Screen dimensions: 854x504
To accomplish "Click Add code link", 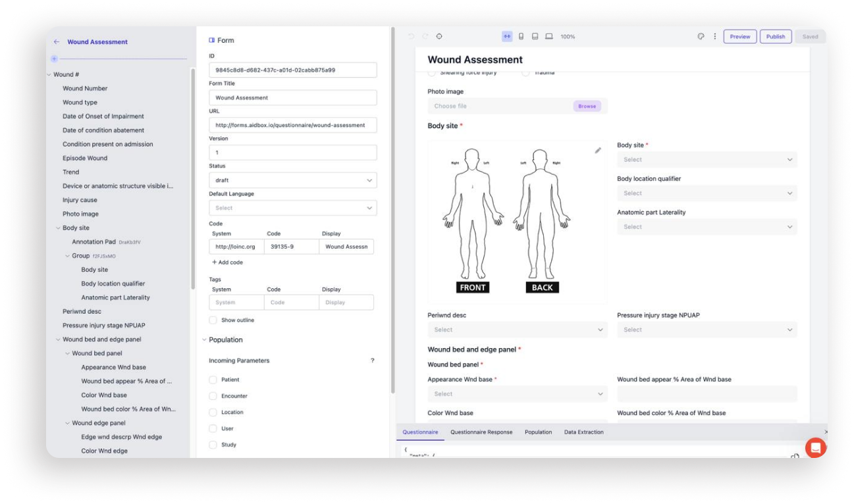I will 227,263.
